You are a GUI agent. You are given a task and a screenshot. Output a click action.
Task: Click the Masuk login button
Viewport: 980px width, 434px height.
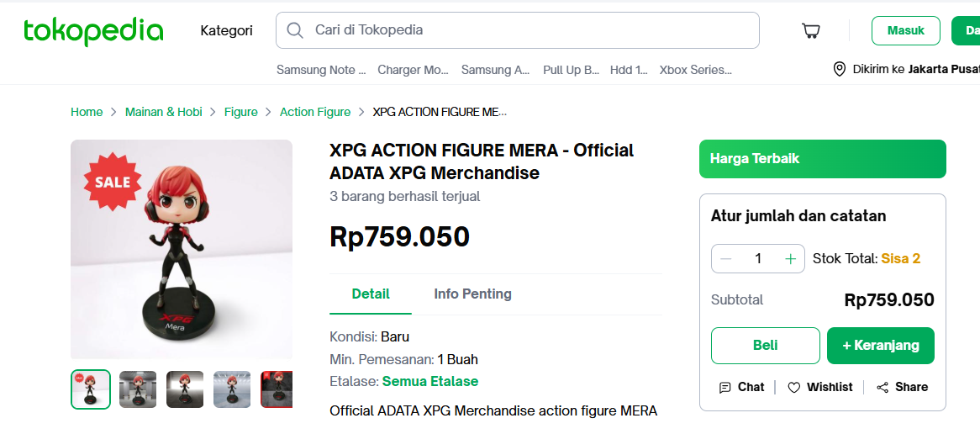point(905,31)
